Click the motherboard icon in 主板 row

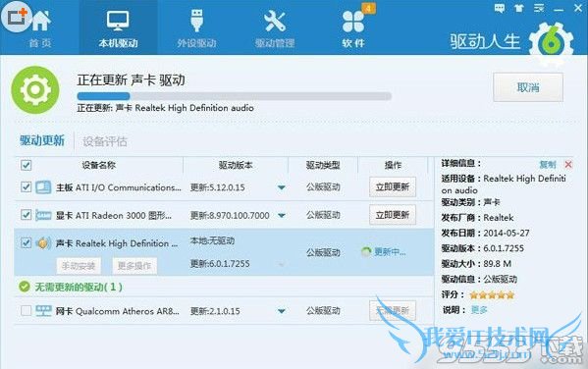tap(43, 187)
